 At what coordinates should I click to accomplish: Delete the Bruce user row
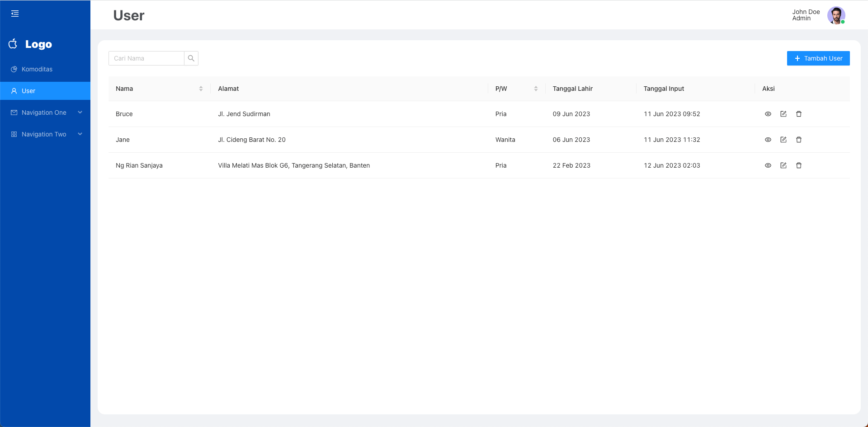(799, 114)
